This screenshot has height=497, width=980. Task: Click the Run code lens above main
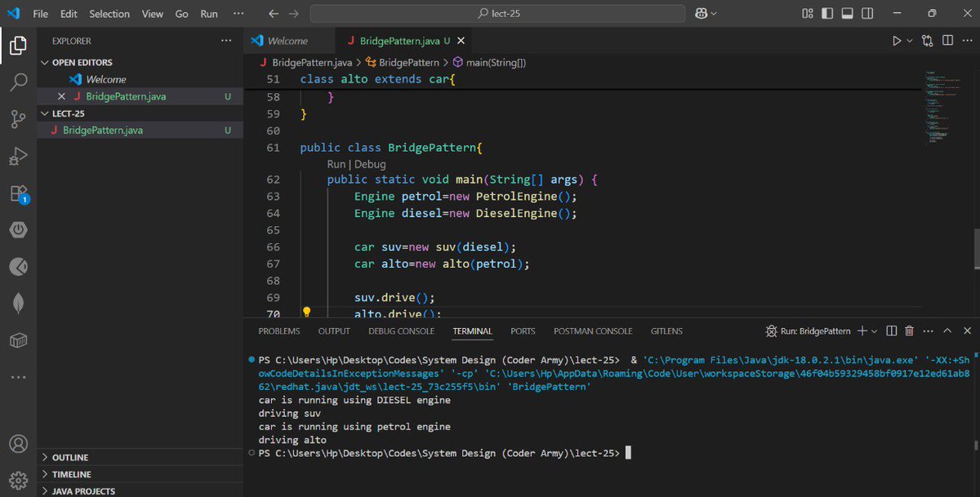tap(336, 164)
